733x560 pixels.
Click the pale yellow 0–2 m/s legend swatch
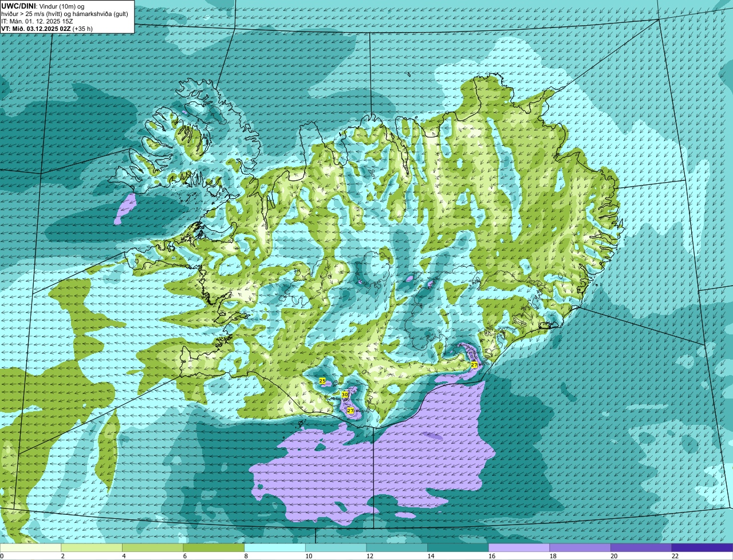click(30, 547)
